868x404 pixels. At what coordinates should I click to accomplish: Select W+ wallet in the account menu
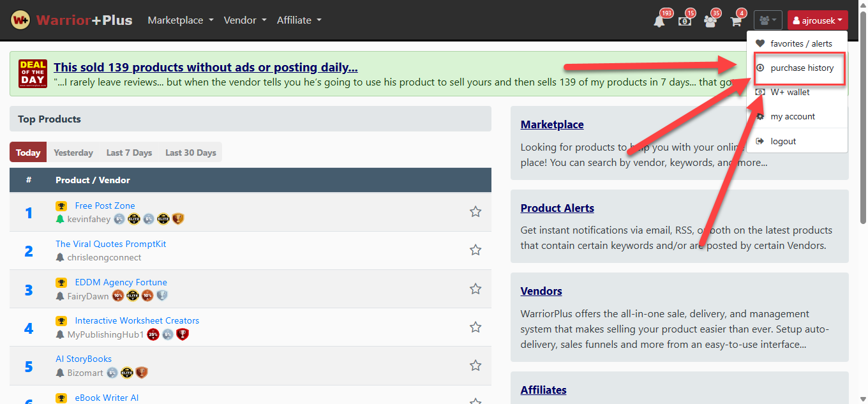point(797,92)
